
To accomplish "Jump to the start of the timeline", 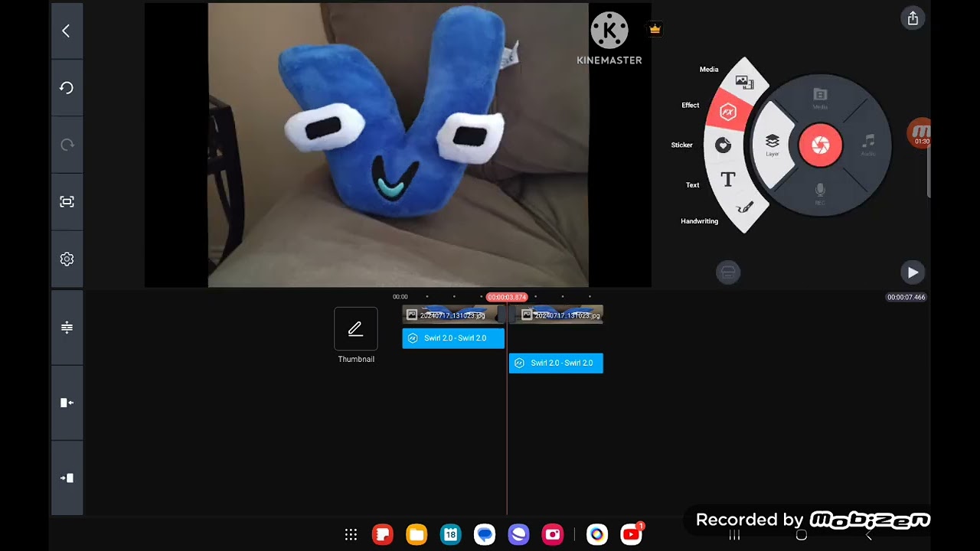I will click(x=67, y=403).
